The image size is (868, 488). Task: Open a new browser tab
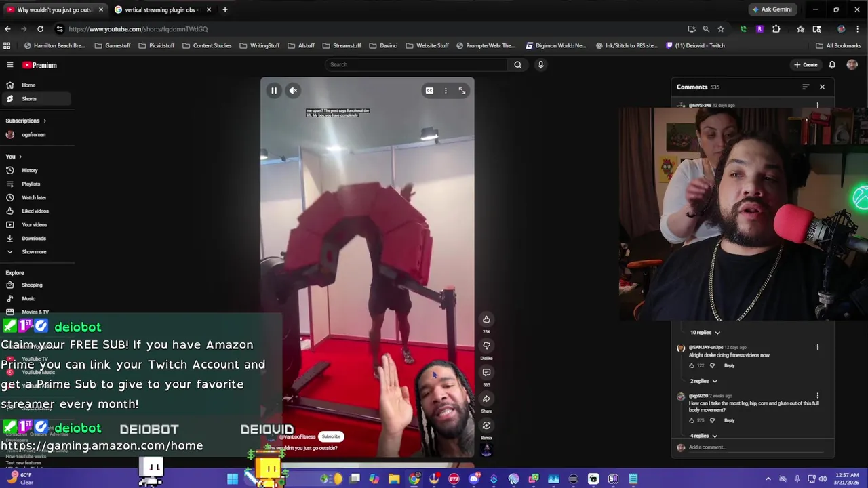tap(224, 9)
